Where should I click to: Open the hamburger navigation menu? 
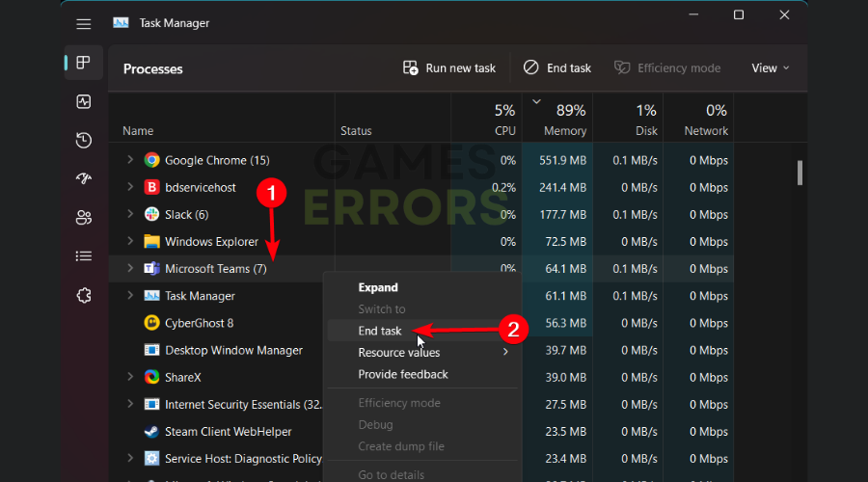pyautogui.click(x=84, y=23)
